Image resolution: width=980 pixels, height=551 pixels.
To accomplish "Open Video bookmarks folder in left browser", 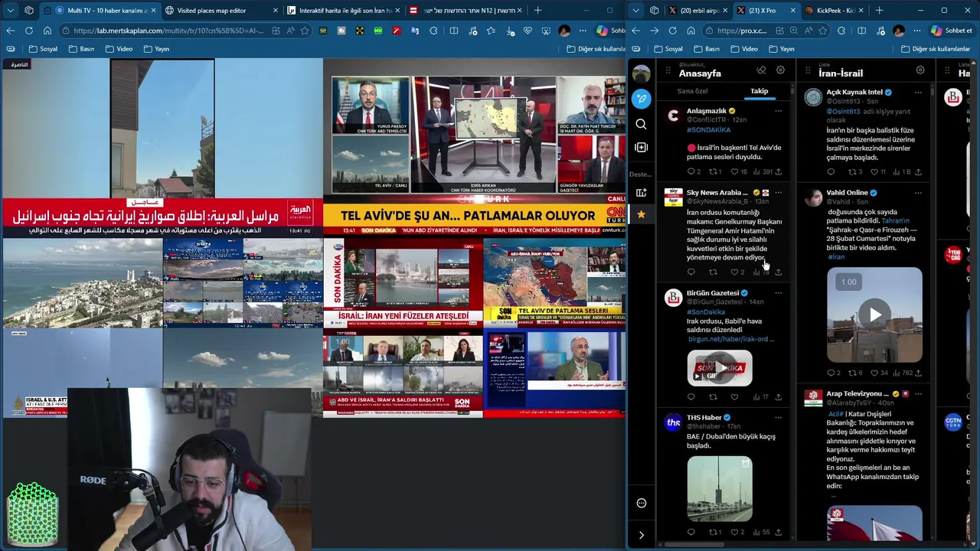I will [119, 49].
